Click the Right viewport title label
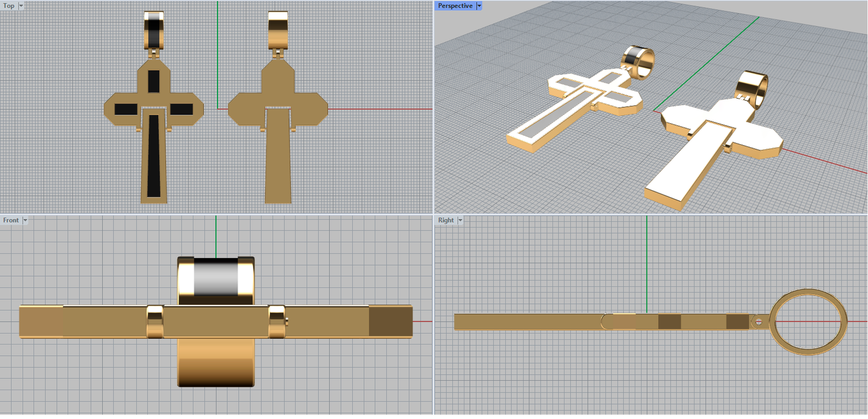 coord(446,220)
